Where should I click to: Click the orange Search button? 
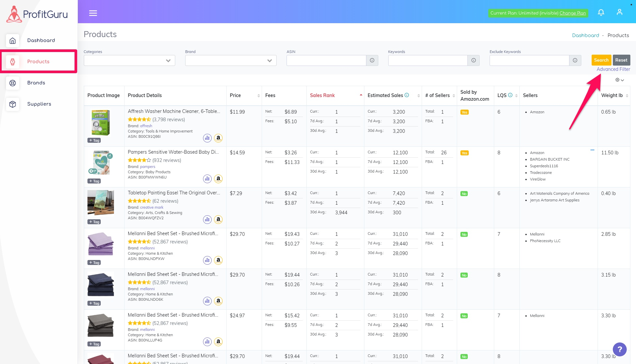pos(601,60)
